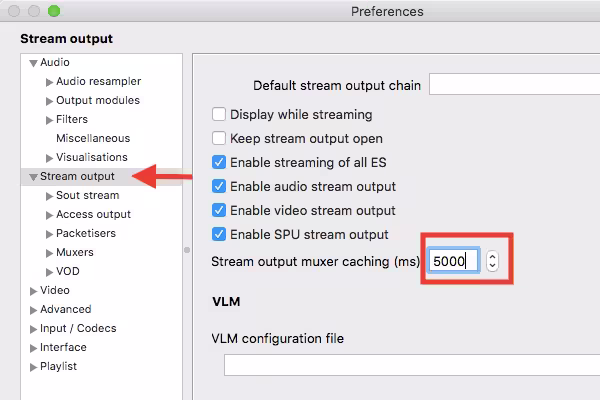
Task: Uncheck Enable video stream output
Action: 219,210
